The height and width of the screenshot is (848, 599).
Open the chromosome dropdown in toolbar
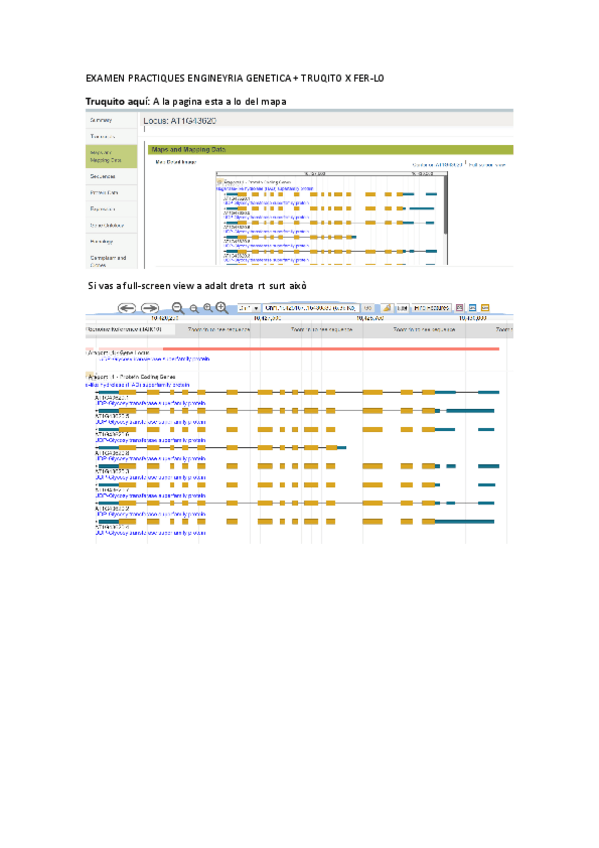[x=249, y=308]
